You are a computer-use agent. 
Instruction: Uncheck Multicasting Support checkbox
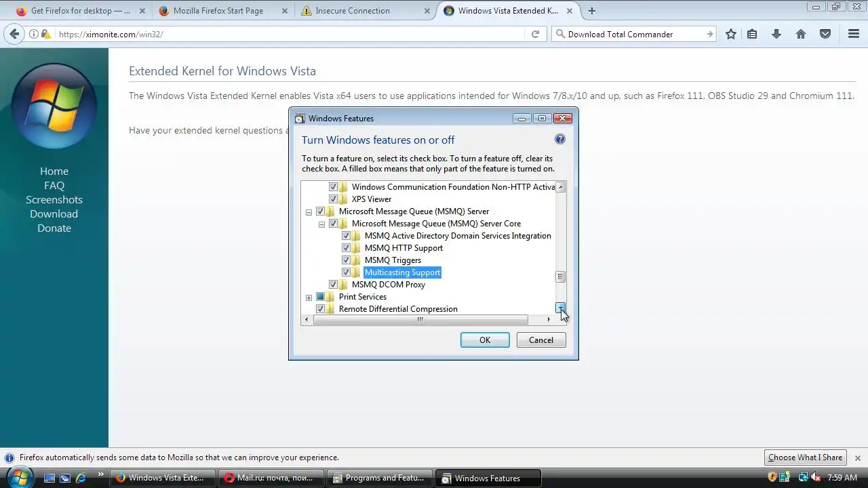point(346,272)
